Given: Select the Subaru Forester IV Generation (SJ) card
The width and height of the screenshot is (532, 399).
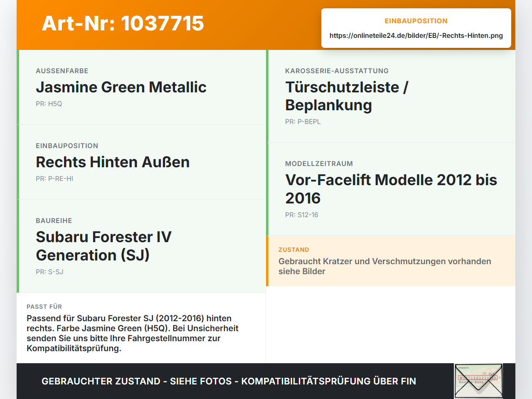Looking at the screenshot, I should (x=141, y=246).
